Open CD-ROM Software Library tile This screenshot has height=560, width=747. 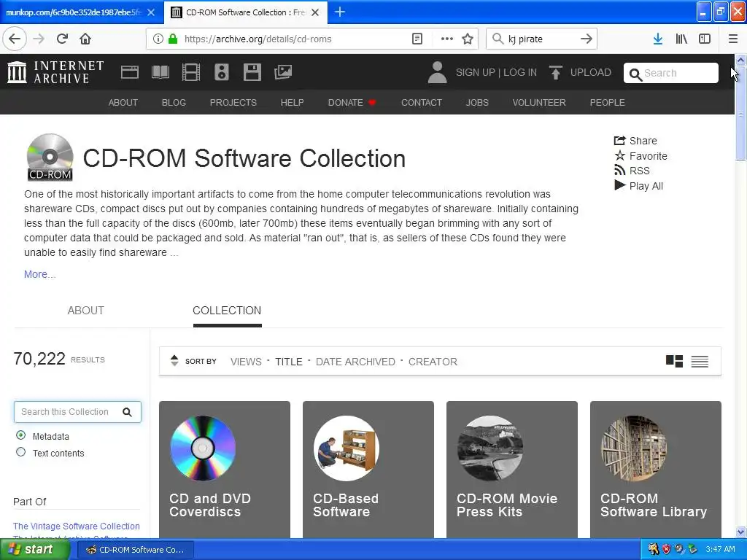click(x=656, y=470)
